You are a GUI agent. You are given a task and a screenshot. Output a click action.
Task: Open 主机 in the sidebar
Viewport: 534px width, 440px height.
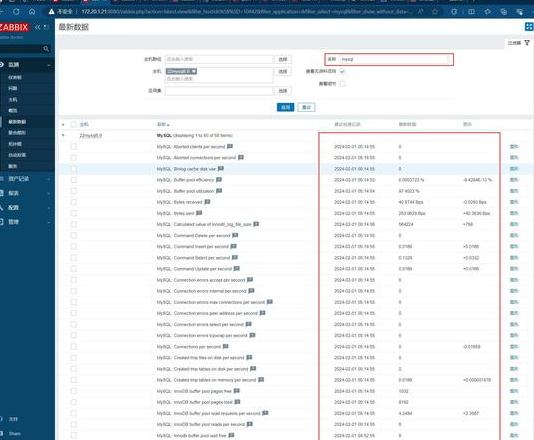coord(13,99)
